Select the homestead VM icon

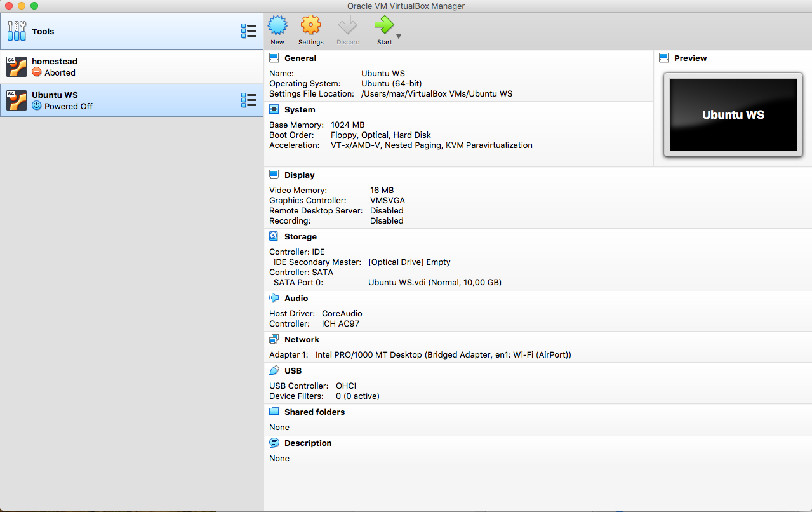point(17,67)
